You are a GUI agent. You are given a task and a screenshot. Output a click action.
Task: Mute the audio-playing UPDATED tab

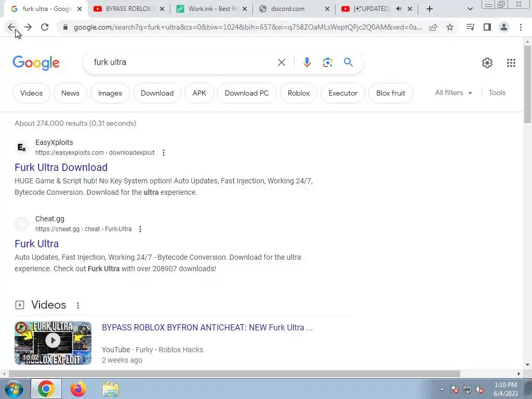[398, 9]
